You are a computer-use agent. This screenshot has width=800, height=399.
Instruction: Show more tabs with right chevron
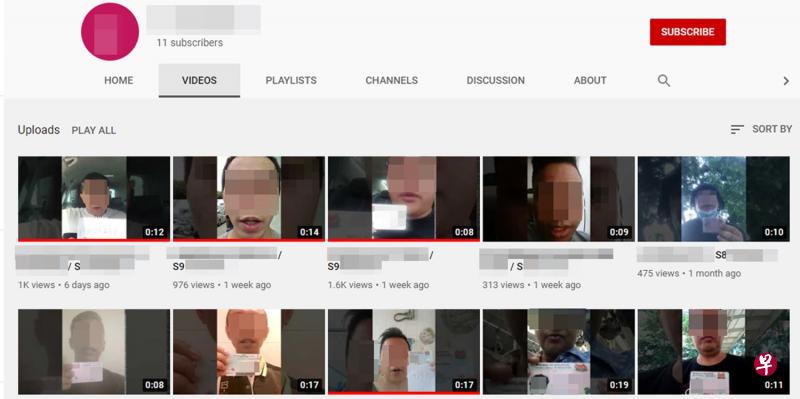point(786,81)
